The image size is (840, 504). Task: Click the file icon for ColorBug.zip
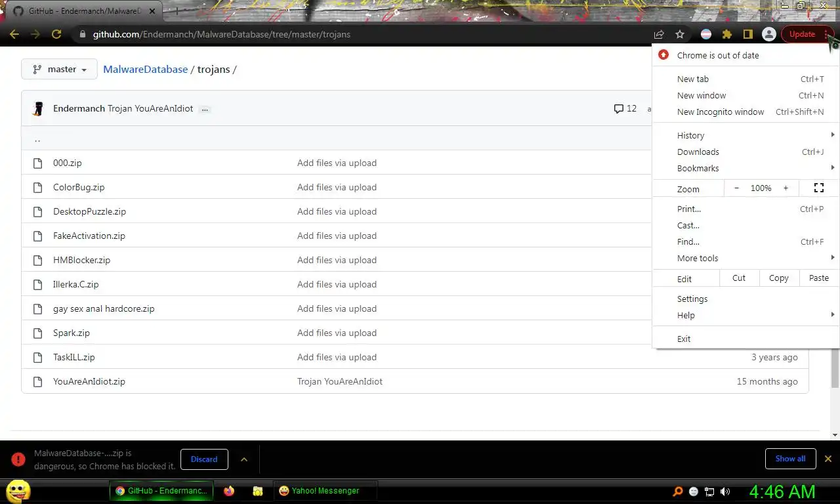click(38, 187)
